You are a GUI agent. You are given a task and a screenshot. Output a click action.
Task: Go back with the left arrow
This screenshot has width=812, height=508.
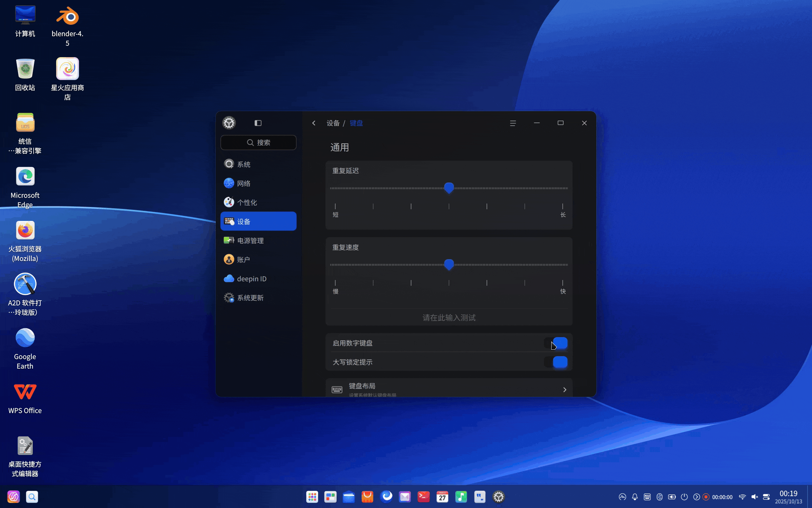(x=314, y=123)
